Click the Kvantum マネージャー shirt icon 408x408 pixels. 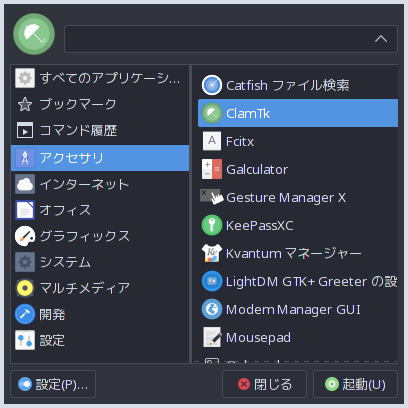[x=212, y=253]
